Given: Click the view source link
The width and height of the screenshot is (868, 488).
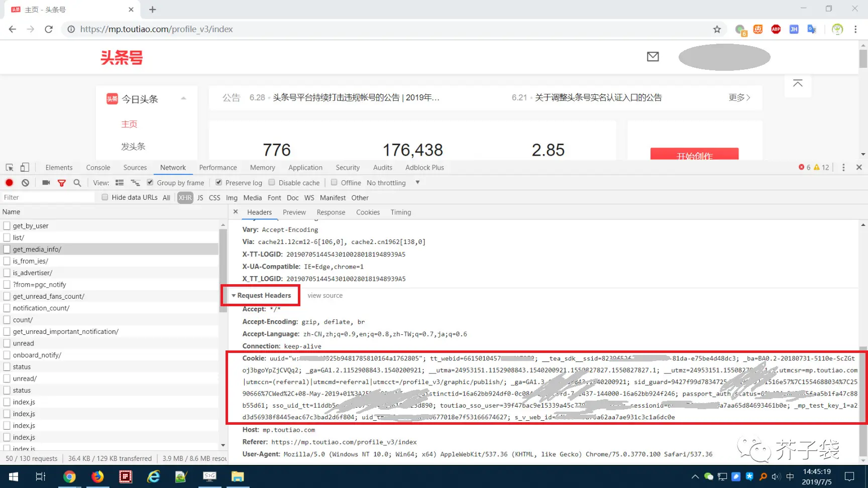Looking at the screenshot, I should [325, 296].
